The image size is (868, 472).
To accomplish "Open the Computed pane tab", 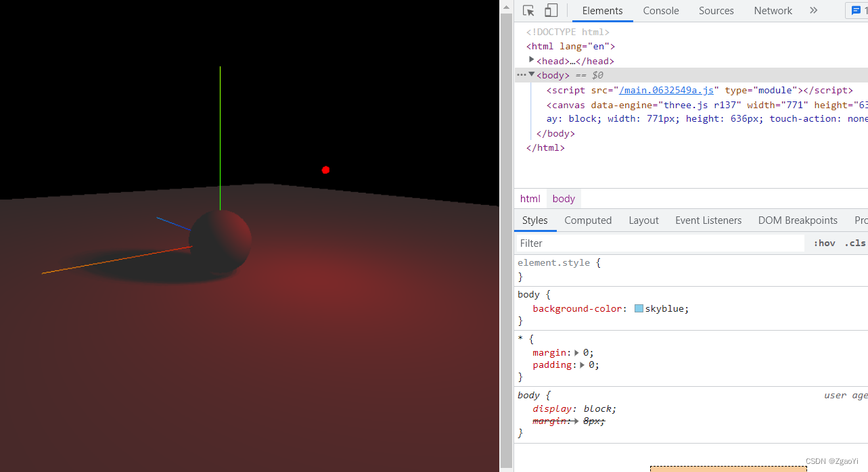I will coord(588,220).
